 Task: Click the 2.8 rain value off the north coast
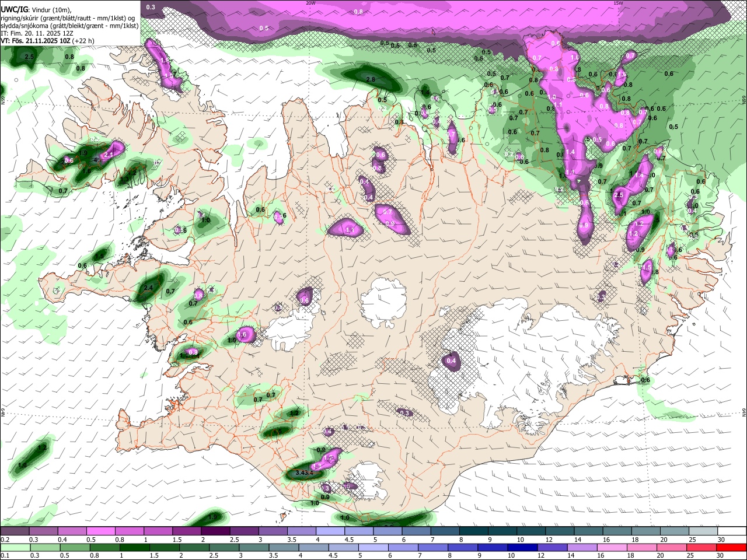coord(370,79)
